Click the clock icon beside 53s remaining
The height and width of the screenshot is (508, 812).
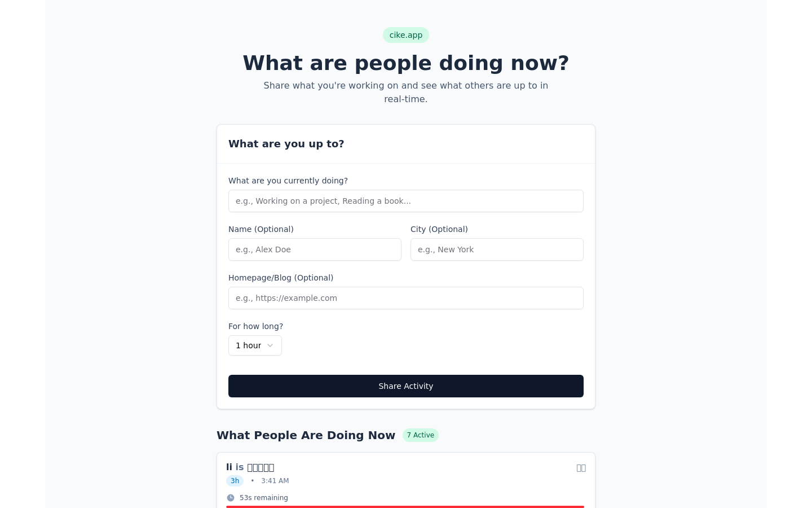point(231,498)
